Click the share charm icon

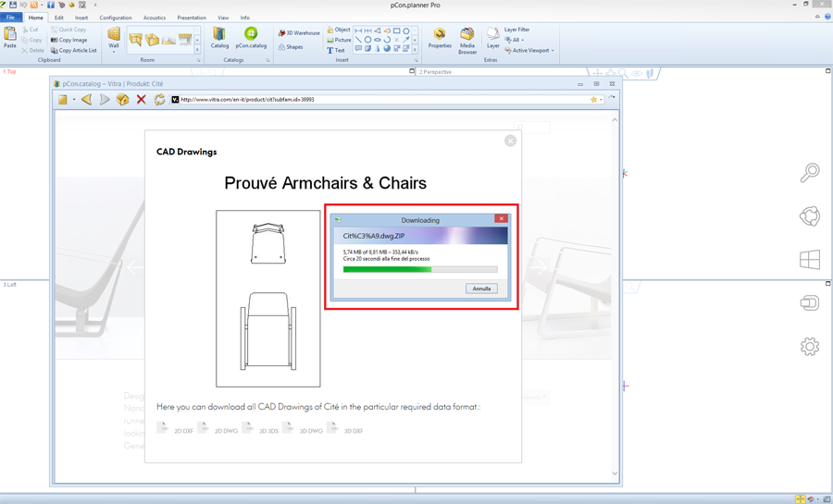[x=810, y=215]
